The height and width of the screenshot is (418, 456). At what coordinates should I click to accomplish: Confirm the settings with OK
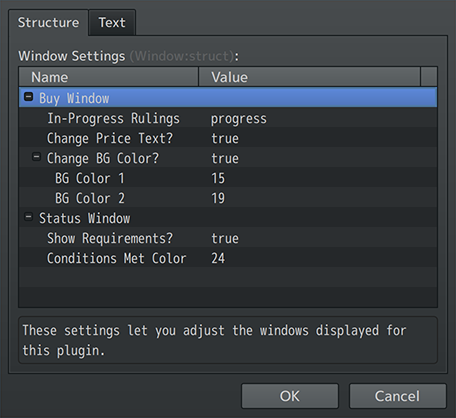coord(290,396)
